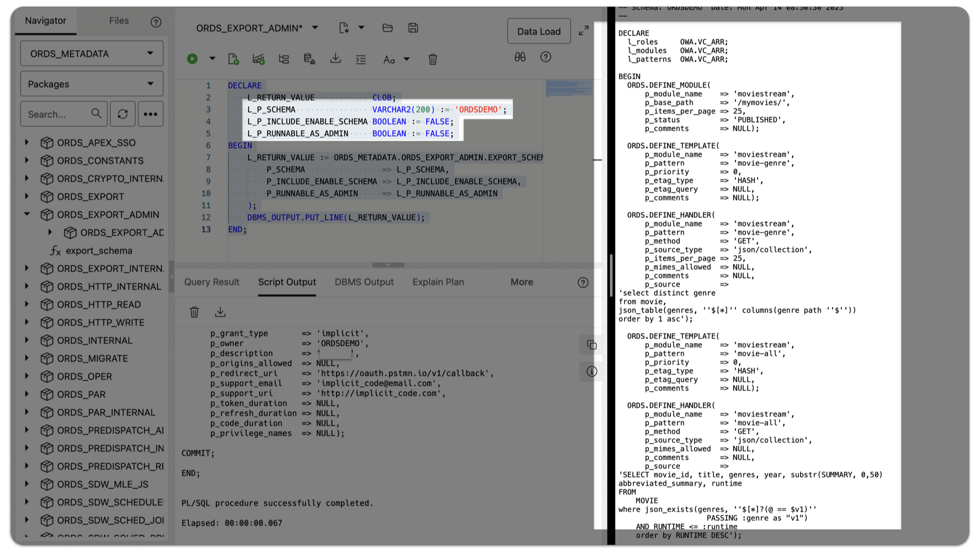The image size is (980, 551).
Task: Open a file using the folder icon
Action: [387, 28]
